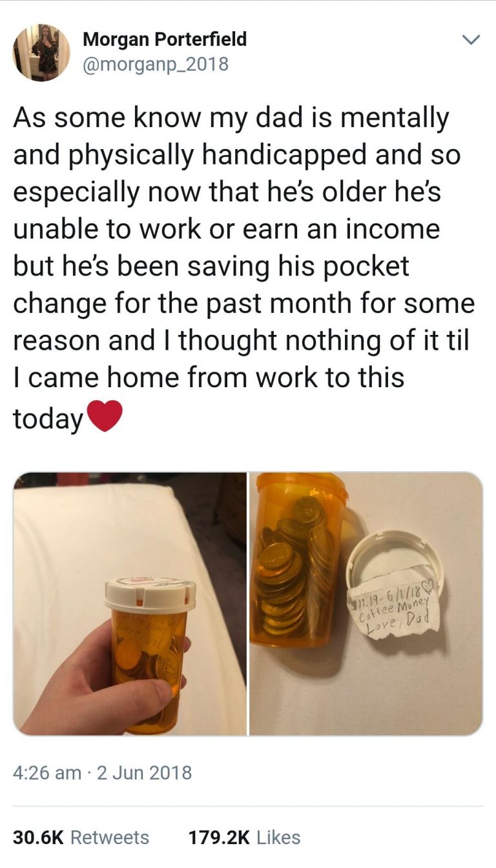Click the Morgan Porterfield display name
This screenshot has height=868, width=496.
click(165, 39)
